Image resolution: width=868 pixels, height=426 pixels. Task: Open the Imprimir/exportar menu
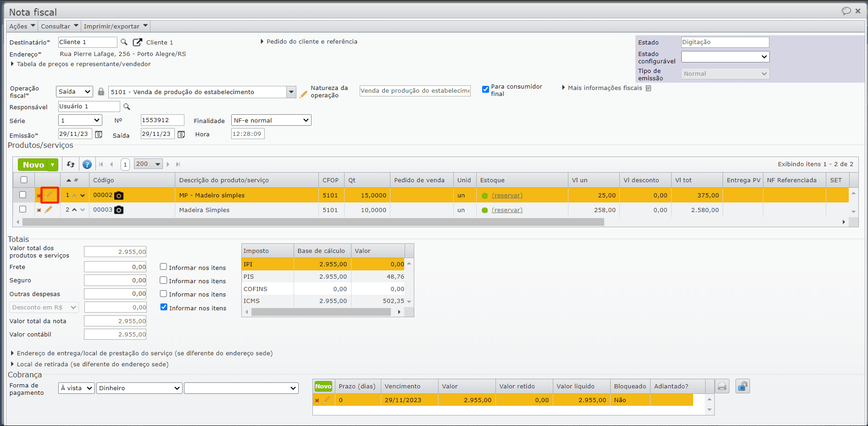tap(116, 26)
